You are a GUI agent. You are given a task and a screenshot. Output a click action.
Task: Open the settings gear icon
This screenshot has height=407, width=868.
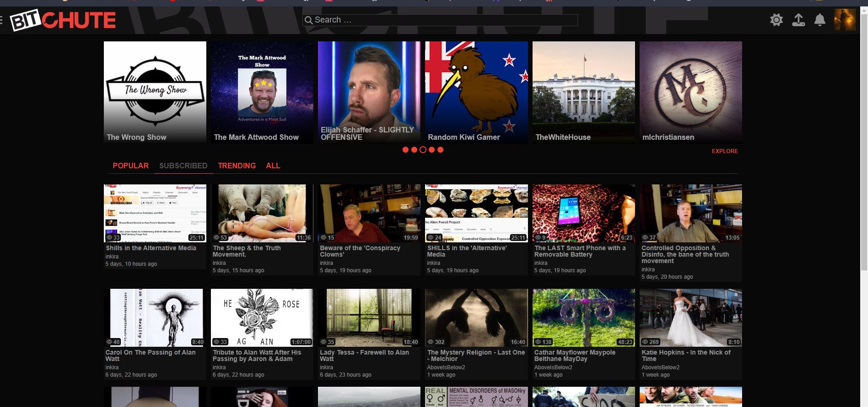click(777, 20)
